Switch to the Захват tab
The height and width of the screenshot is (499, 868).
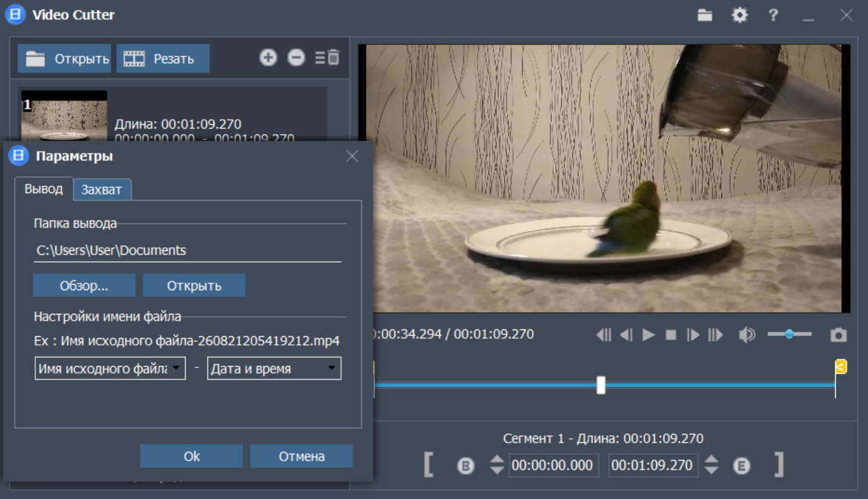(x=102, y=190)
